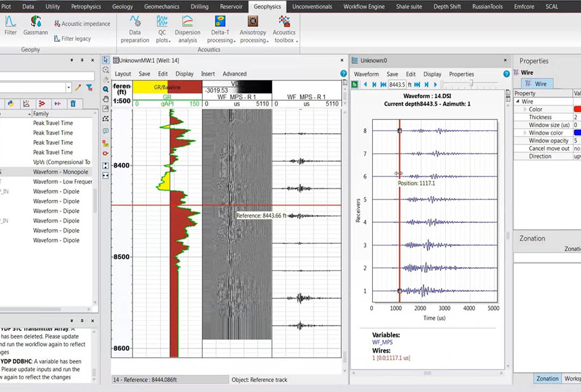Open the Workflow Engine ribbon tab
Image resolution: width=581 pixels, height=392 pixels.
pos(364,7)
